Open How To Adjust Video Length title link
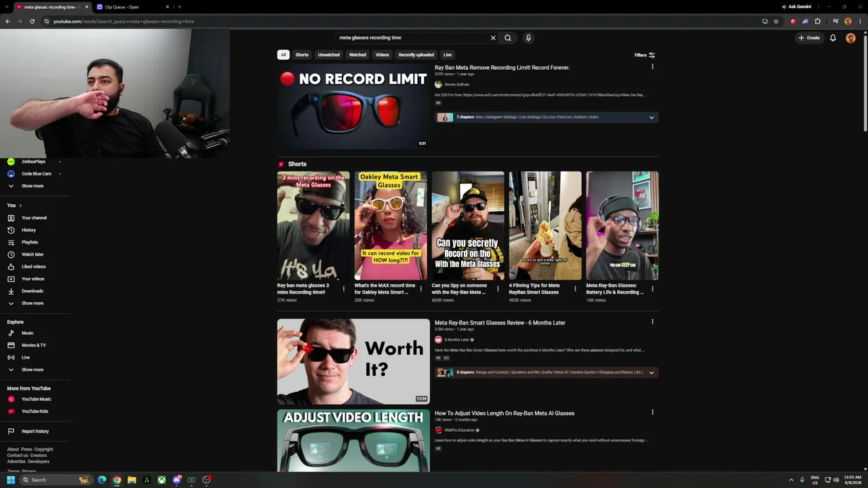The width and height of the screenshot is (868, 488). (x=505, y=413)
